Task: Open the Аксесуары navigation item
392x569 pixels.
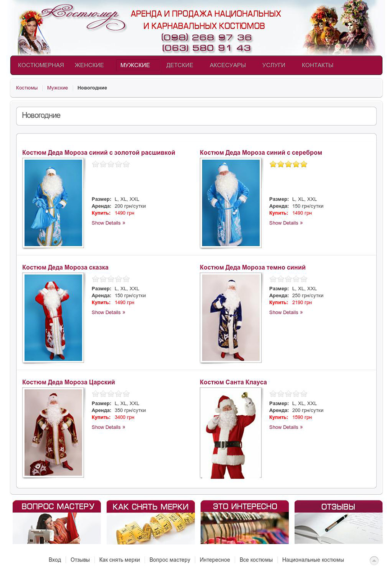Action: [228, 65]
